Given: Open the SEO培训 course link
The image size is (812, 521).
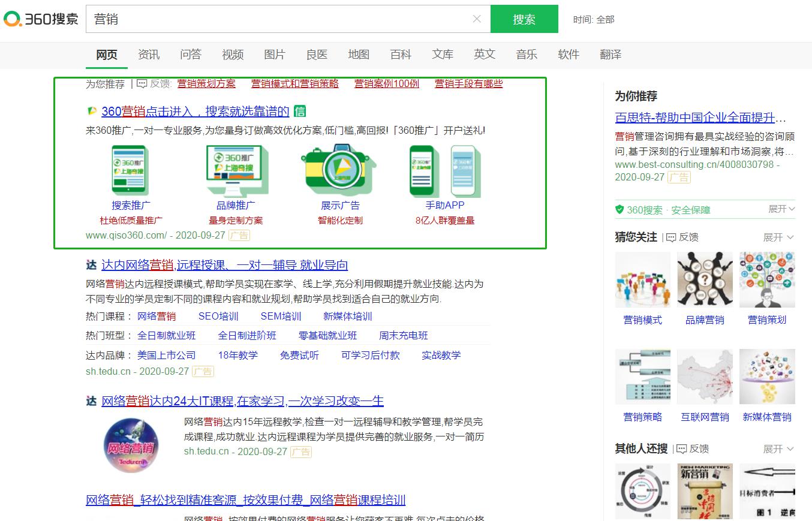Looking at the screenshot, I should click(218, 317).
